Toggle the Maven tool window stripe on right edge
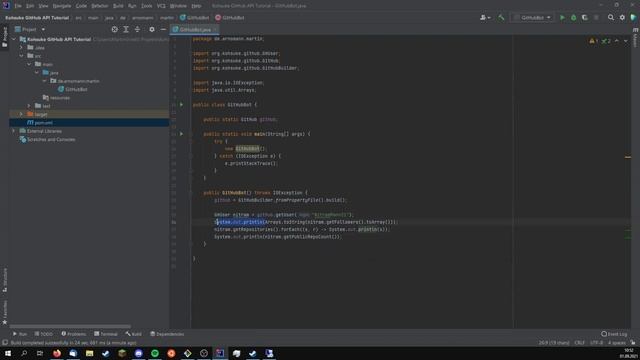 coord(635,37)
